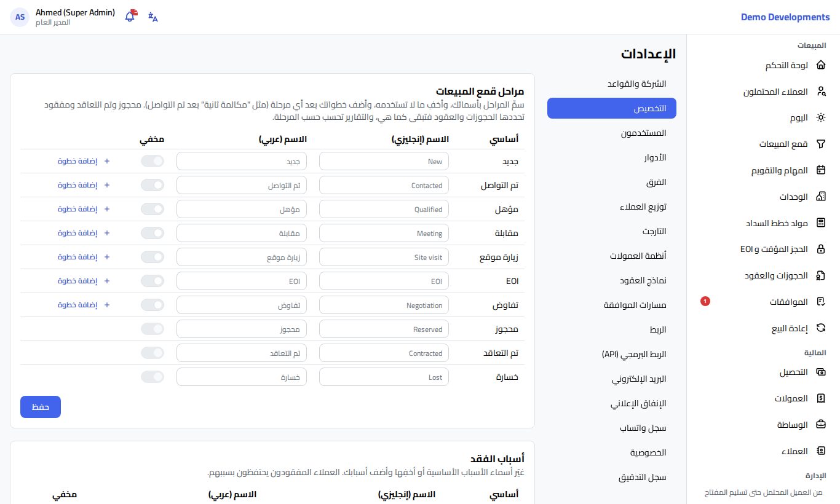Open the الشركة والقواعد settings tab
840x504 pixels.
coord(612,84)
